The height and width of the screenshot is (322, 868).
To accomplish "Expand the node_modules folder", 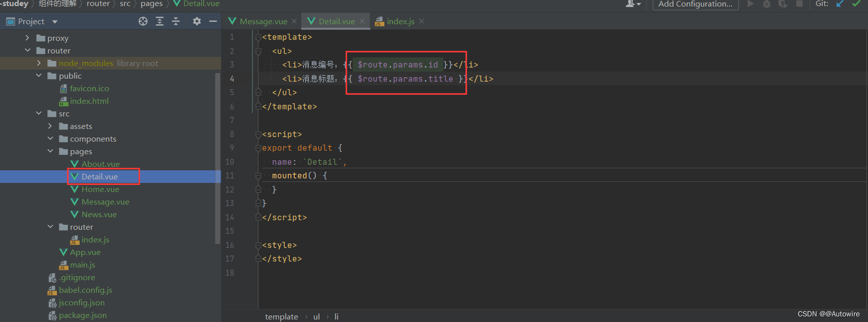I will 39,63.
